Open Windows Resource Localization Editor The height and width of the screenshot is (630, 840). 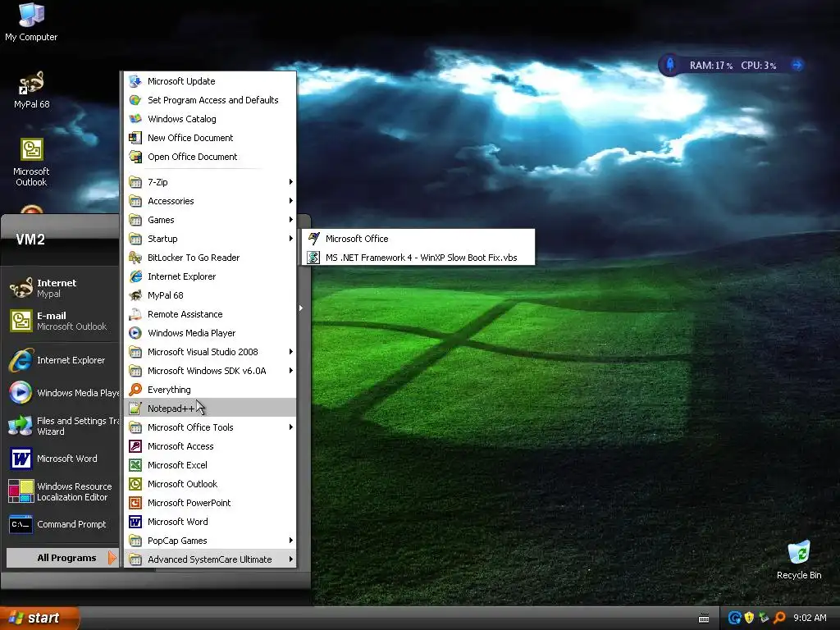pyautogui.click(x=62, y=491)
